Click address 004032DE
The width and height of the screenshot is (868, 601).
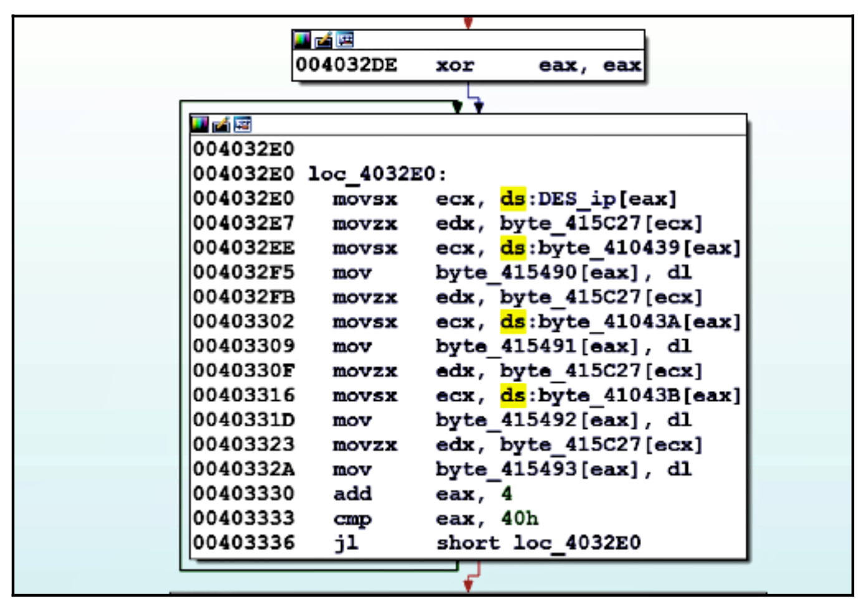click(346, 65)
